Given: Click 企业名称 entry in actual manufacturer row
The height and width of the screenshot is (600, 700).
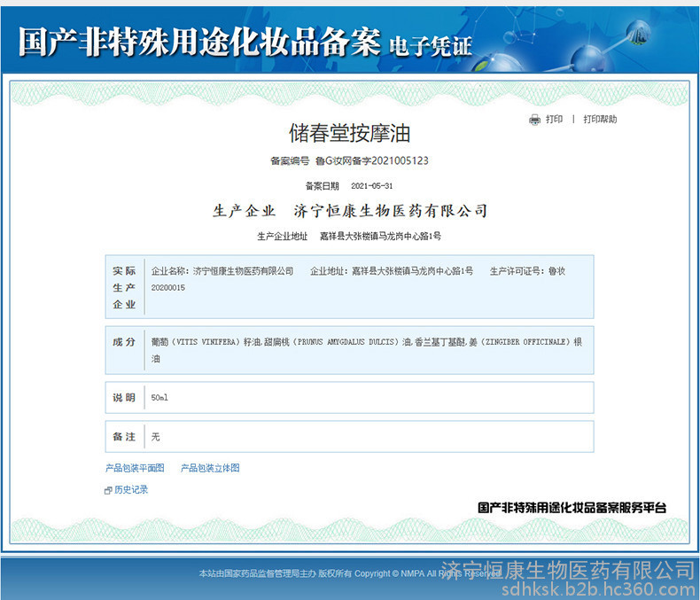Looking at the screenshot, I should (222, 271).
